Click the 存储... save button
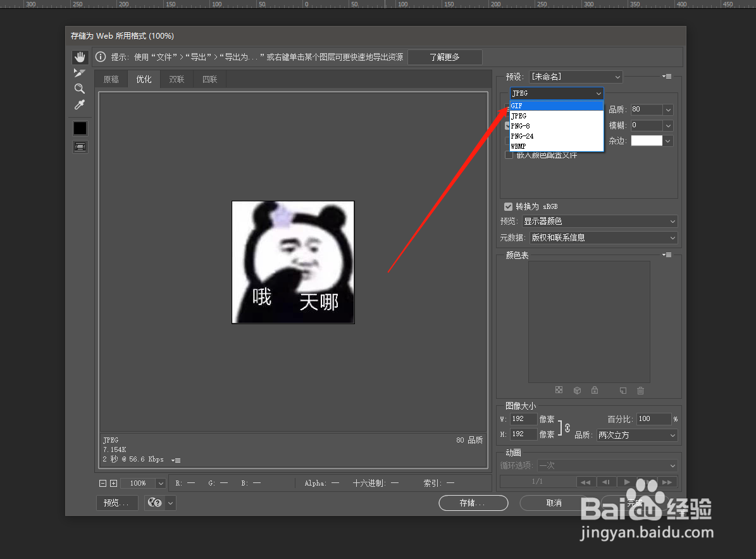The width and height of the screenshot is (756, 559). (473, 503)
